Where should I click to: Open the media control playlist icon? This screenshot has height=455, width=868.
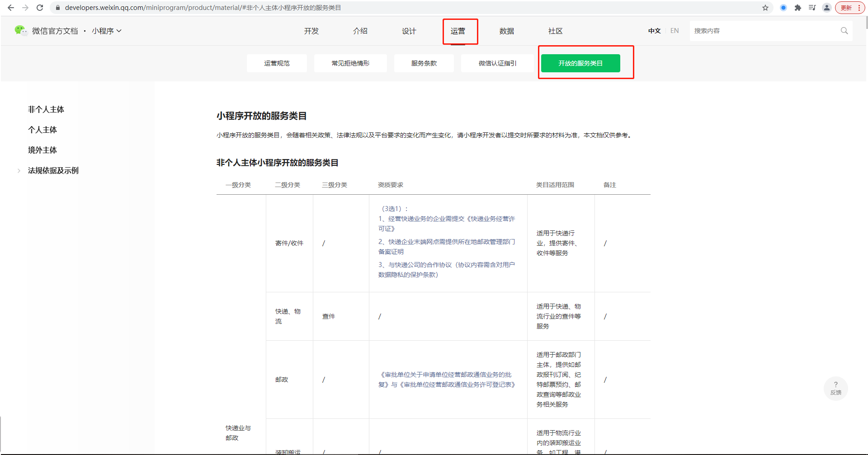[812, 8]
